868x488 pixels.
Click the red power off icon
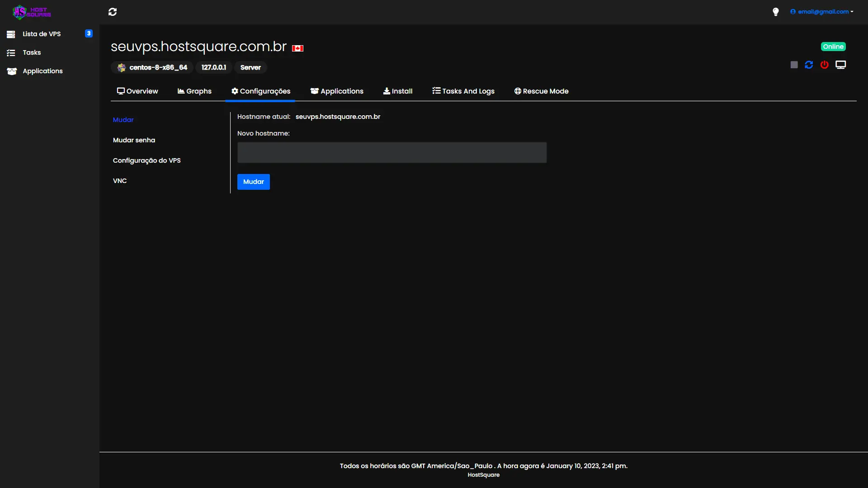825,65
